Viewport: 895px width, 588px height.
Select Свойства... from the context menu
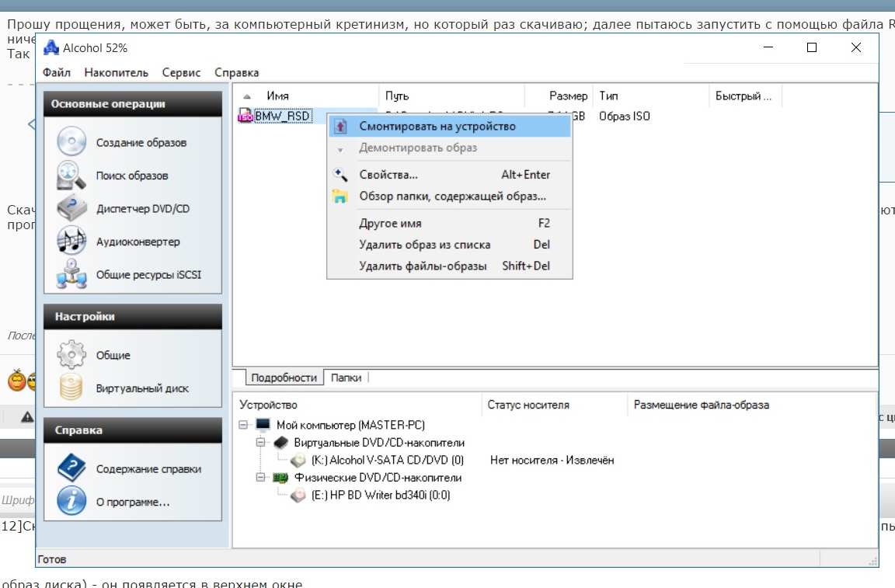point(388,175)
